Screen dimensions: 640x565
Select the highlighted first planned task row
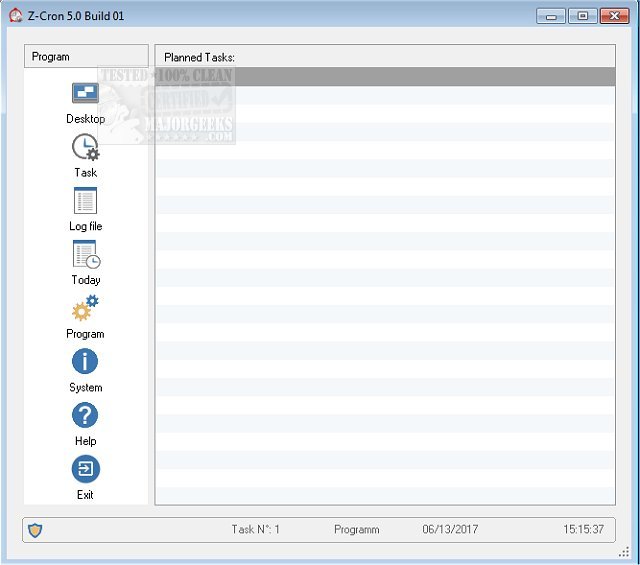[x=385, y=76]
